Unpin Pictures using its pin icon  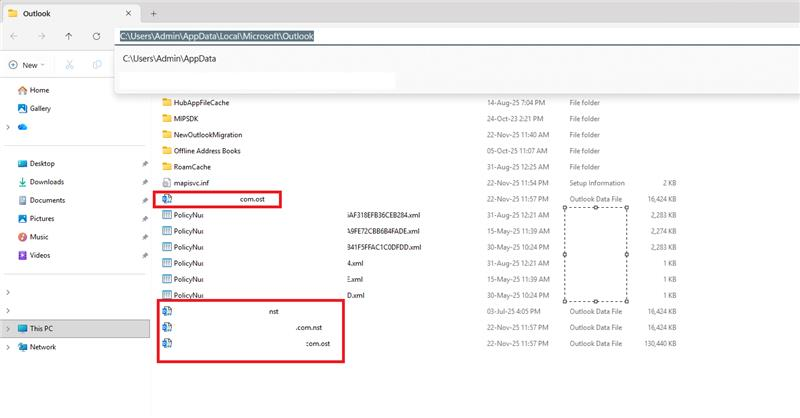click(x=145, y=218)
